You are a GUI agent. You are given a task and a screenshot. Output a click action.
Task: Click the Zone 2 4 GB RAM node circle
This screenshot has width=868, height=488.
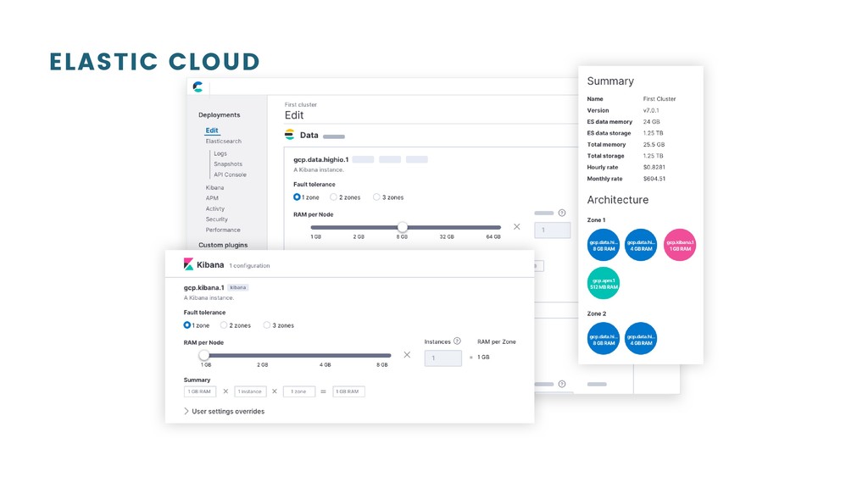click(641, 338)
